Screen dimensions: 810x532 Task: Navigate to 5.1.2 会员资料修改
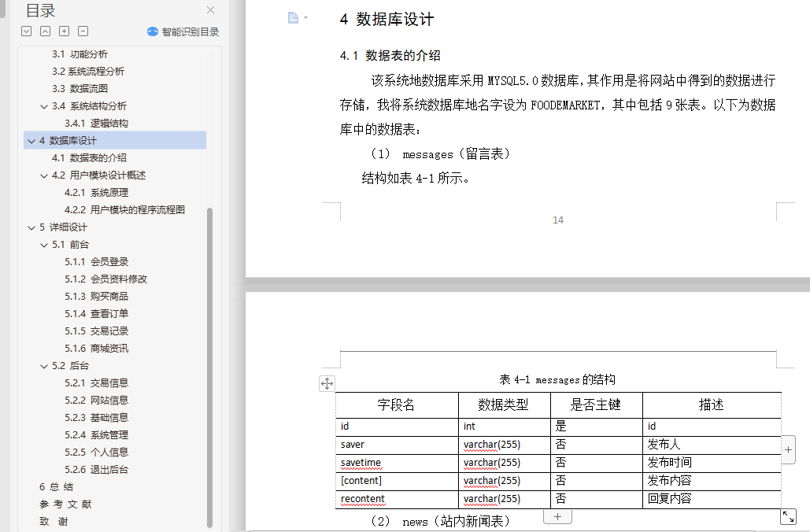106,279
